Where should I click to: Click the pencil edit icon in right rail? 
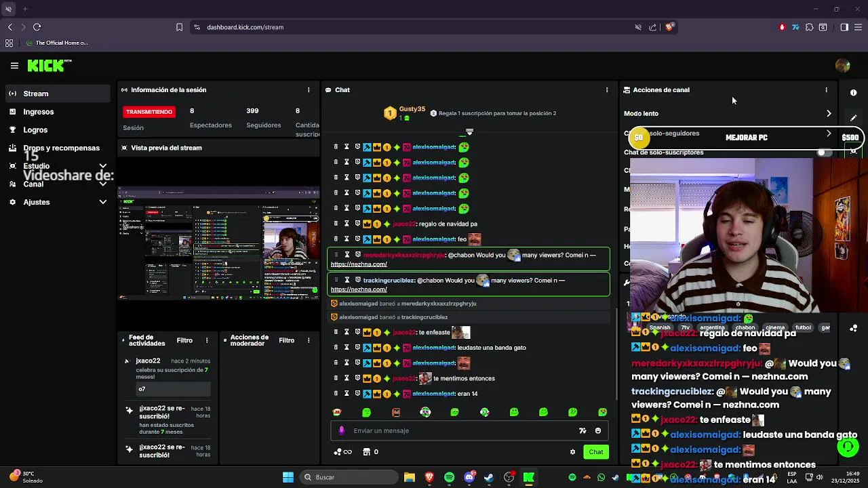[854, 118]
